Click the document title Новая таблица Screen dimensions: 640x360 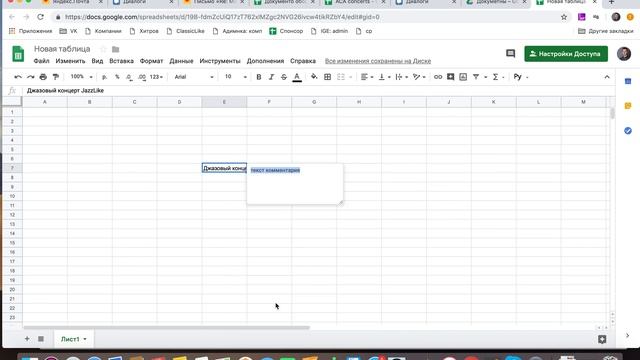click(62, 49)
